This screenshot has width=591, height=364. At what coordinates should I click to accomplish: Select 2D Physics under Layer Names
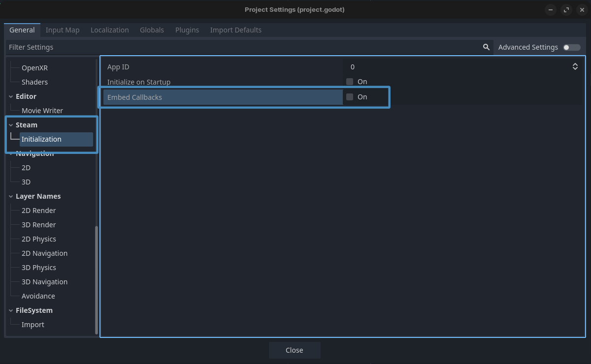[x=39, y=239]
